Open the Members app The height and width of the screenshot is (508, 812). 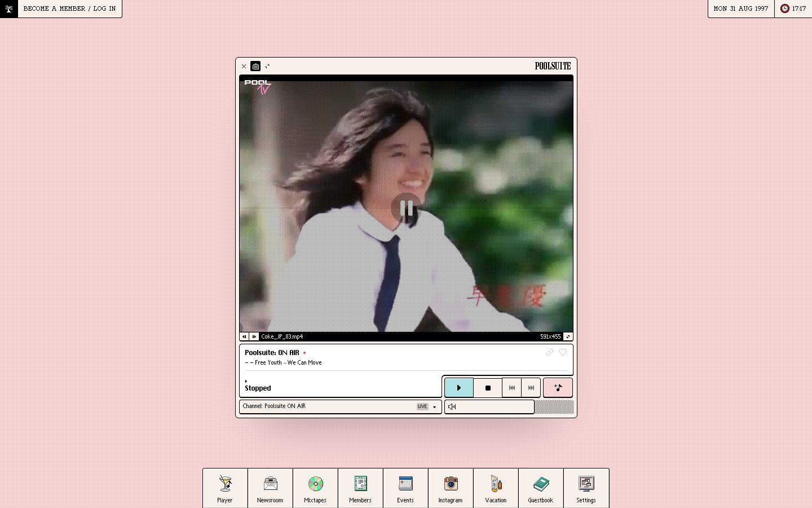point(360,488)
